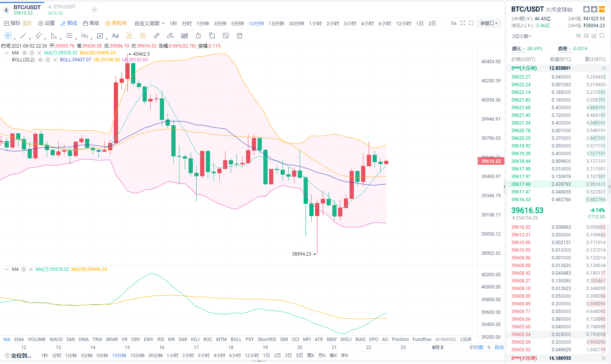This screenshot has width=611, height=364.
Task: Select the 1小时 timeframe in top bar
Action: (315, 23)
